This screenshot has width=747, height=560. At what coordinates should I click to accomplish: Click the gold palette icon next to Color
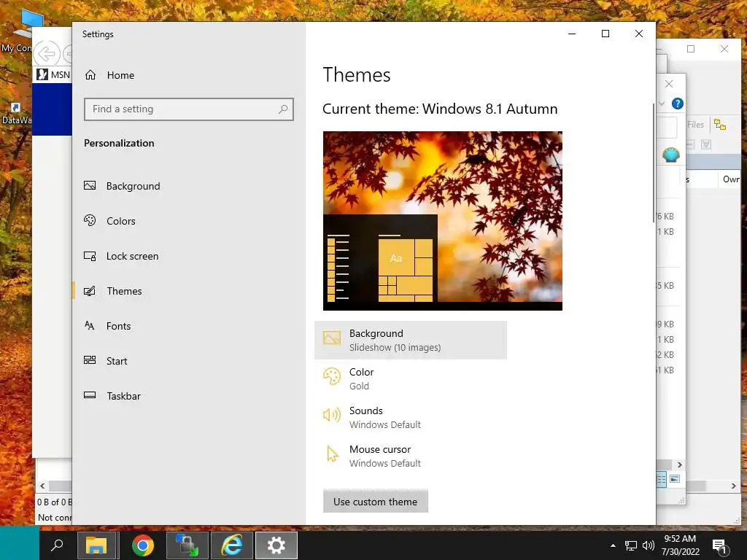332,377
